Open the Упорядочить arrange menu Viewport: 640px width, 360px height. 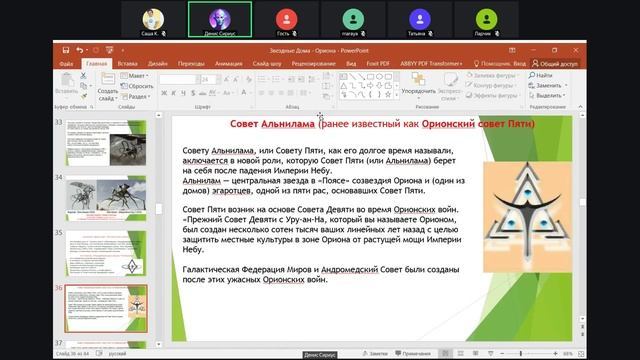418,86
